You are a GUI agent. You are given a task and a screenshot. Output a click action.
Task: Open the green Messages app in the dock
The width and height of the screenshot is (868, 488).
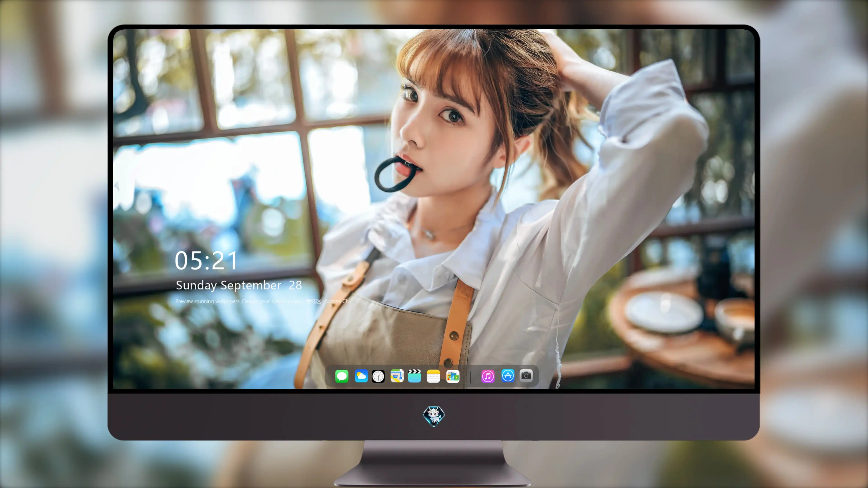342,376
